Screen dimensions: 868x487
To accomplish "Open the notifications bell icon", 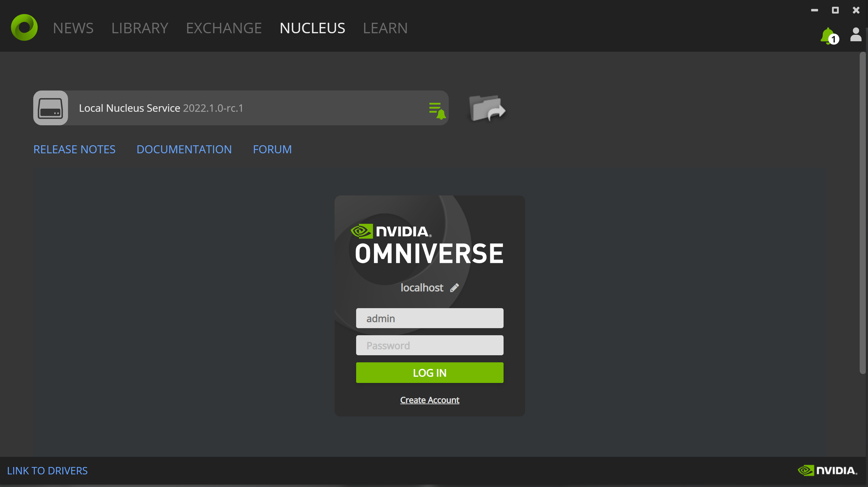I will 829,36.
